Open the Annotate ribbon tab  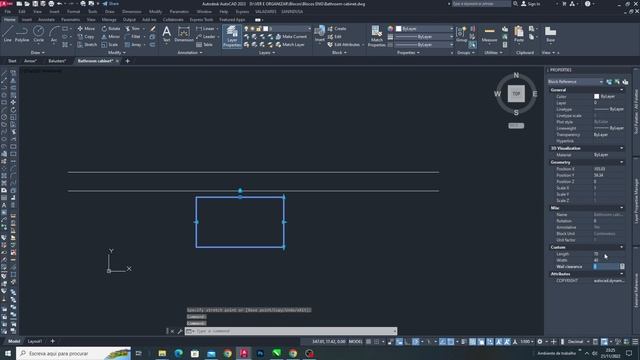click(46, 20)
